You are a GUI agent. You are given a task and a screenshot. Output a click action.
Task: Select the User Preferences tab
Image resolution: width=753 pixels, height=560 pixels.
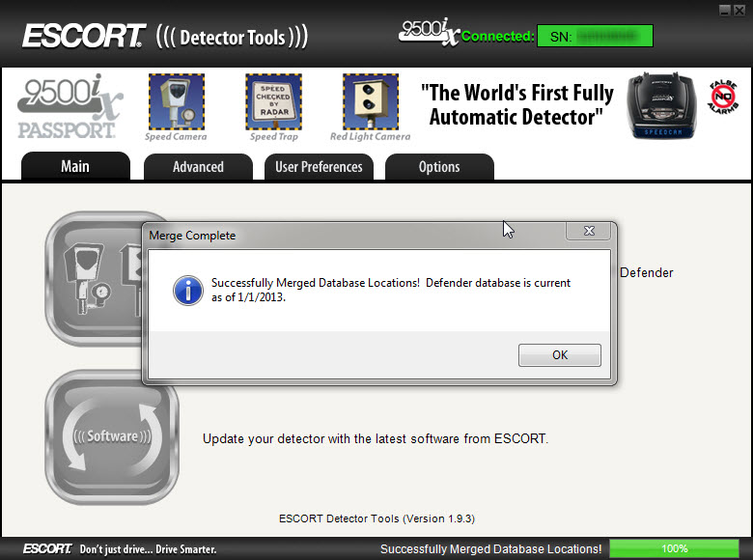(319, 167)
